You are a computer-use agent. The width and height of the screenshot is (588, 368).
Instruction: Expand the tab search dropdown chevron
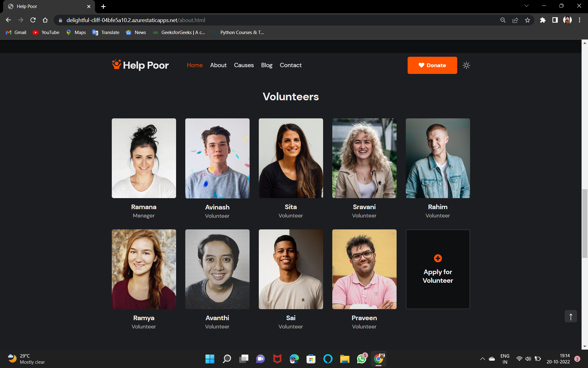tap(526, 6)
